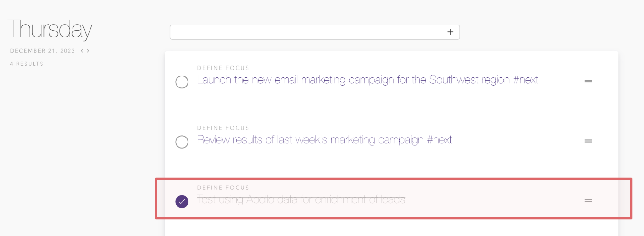Check off Review results of last week's campaign
The image size is (644, 236).
tap(182, 142)
